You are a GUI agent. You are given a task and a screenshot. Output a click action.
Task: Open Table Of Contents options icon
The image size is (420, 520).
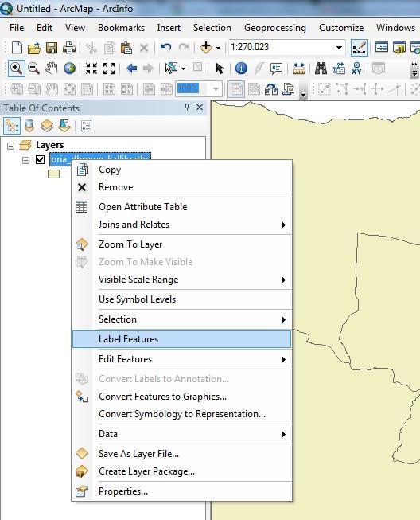(86, 126)
